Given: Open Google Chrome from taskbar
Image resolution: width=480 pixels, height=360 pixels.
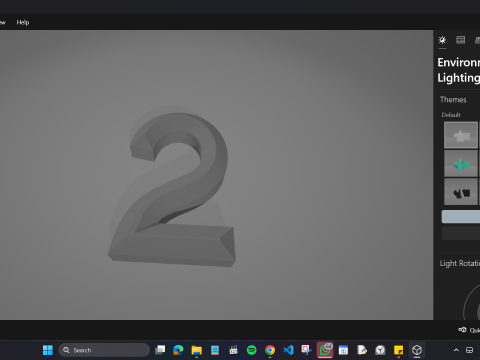Looking at the screenshot, I should click(270, 350).
